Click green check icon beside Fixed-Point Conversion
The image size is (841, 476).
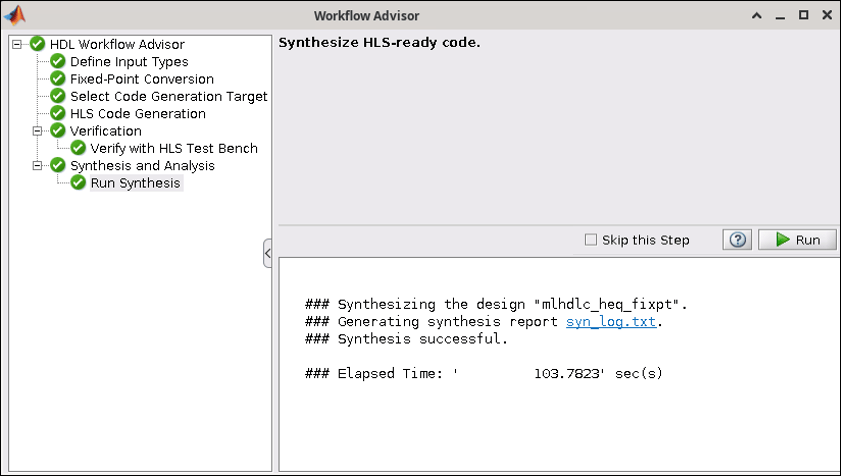[x=58, y=79]
